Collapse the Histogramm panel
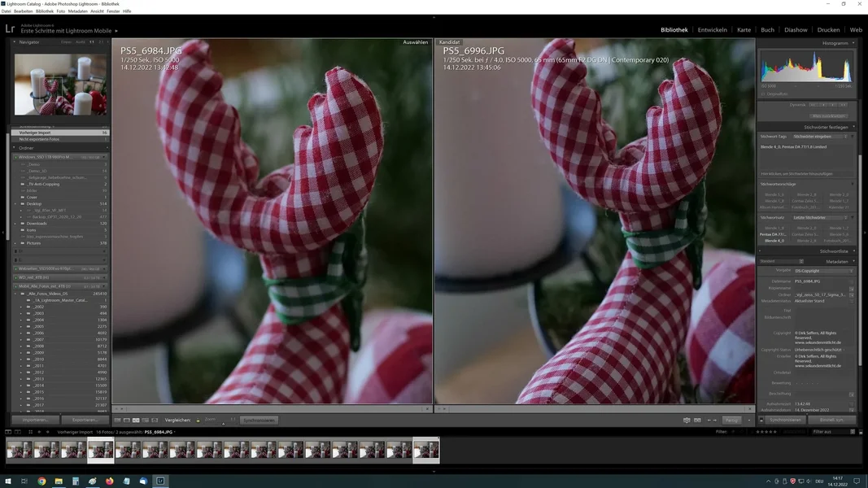 [x=853, y=43]
